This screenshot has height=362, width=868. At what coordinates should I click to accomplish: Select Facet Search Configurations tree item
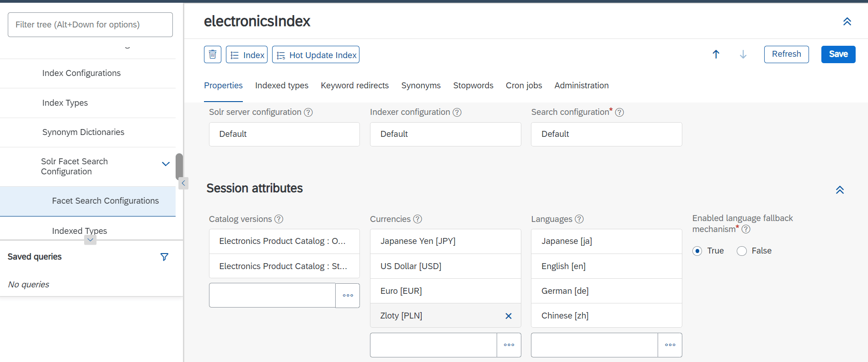[88, 201]
